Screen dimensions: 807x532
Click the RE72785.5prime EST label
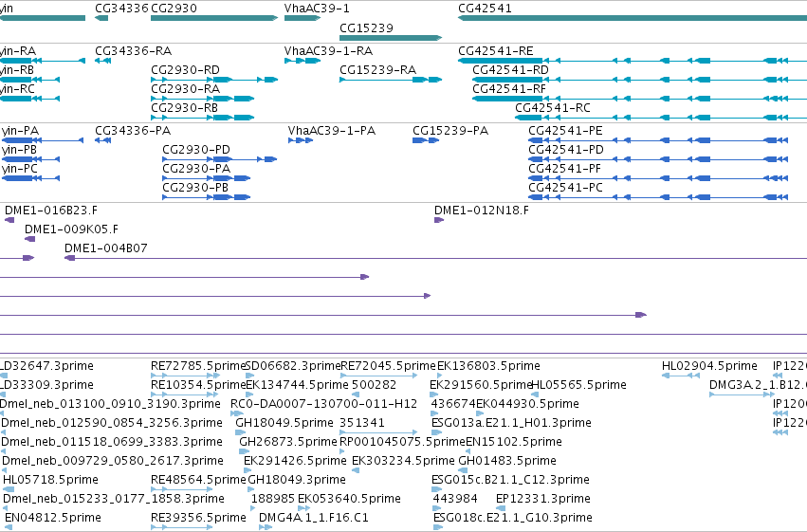point(198,366)
